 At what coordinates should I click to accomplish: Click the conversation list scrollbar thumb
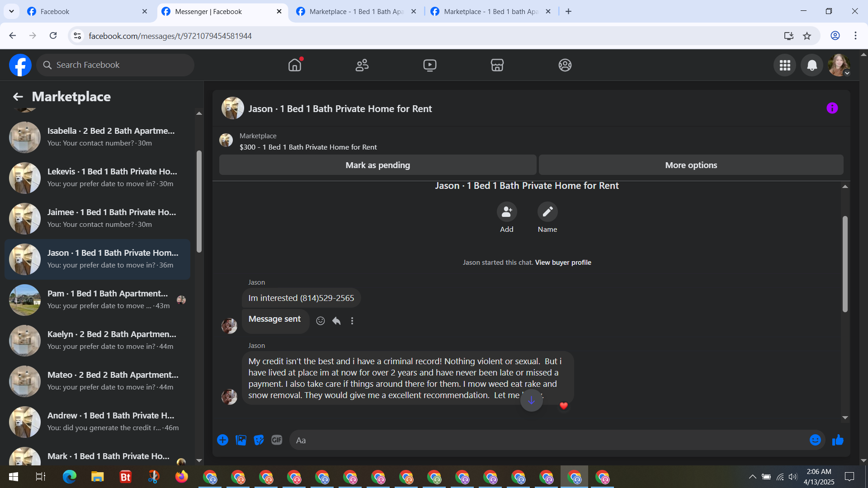pos(199,202)
